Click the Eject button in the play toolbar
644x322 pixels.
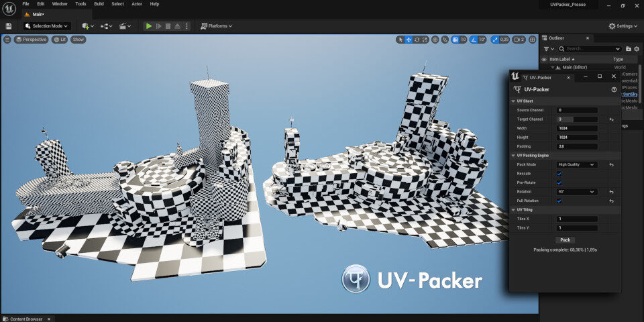[177, 26]
